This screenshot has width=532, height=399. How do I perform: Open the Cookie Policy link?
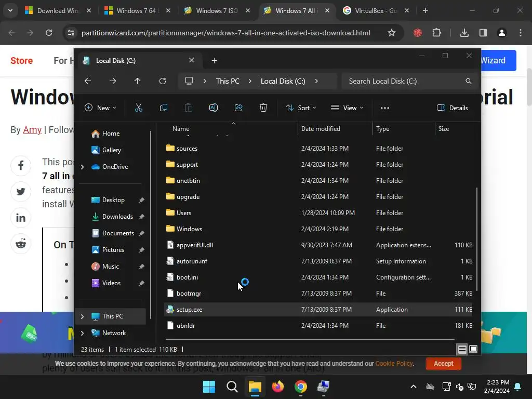click(394, 363)
